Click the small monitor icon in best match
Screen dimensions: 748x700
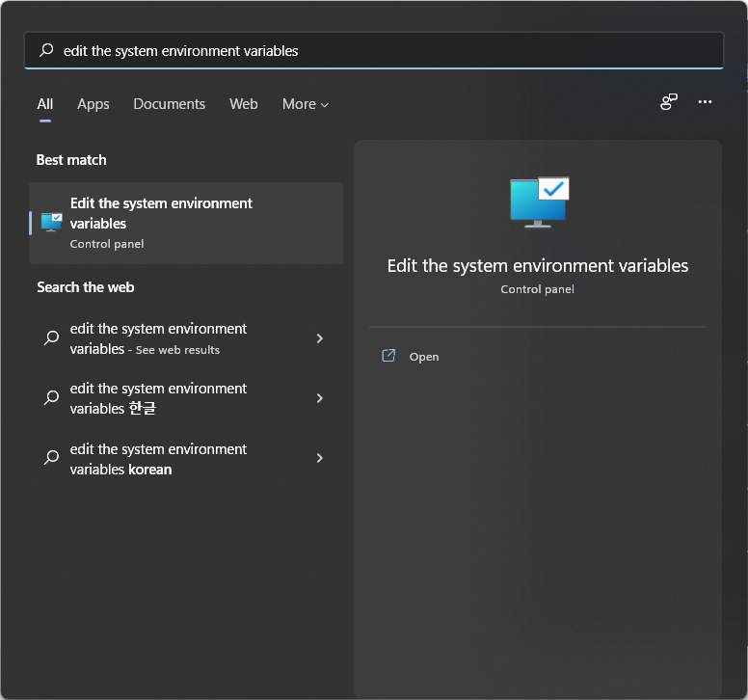pyautogui.click(x=51, y=223)
